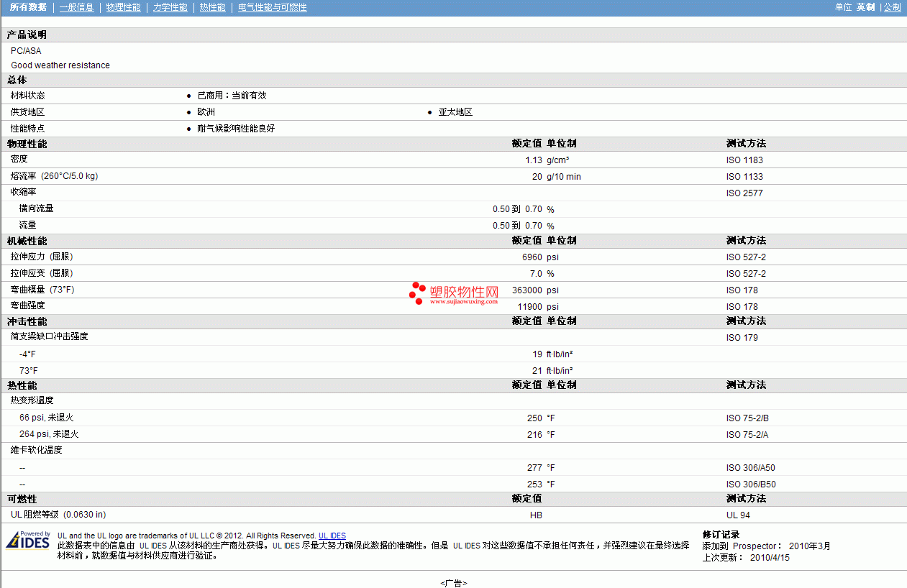Go to the 力学性能 tab

tap(170, 7)
